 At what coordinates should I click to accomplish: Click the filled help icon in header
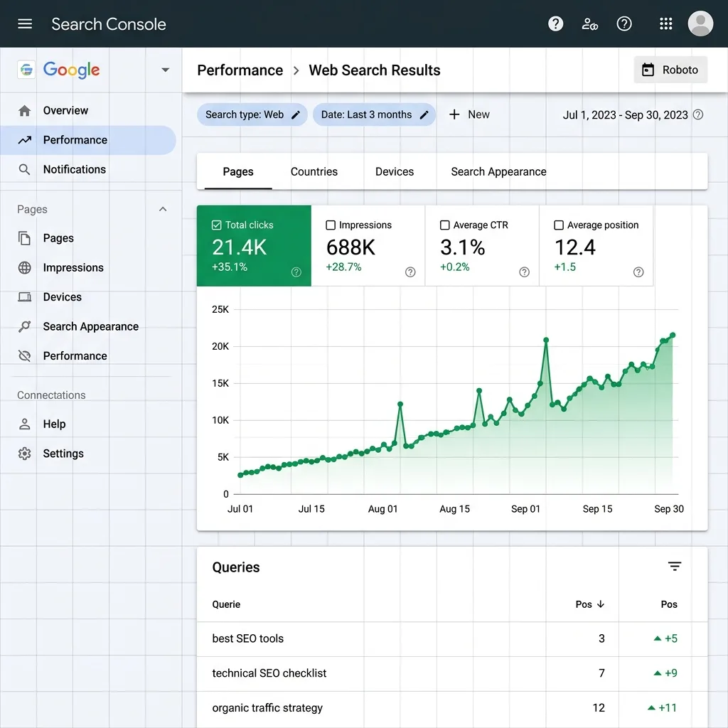pos(555,23)
